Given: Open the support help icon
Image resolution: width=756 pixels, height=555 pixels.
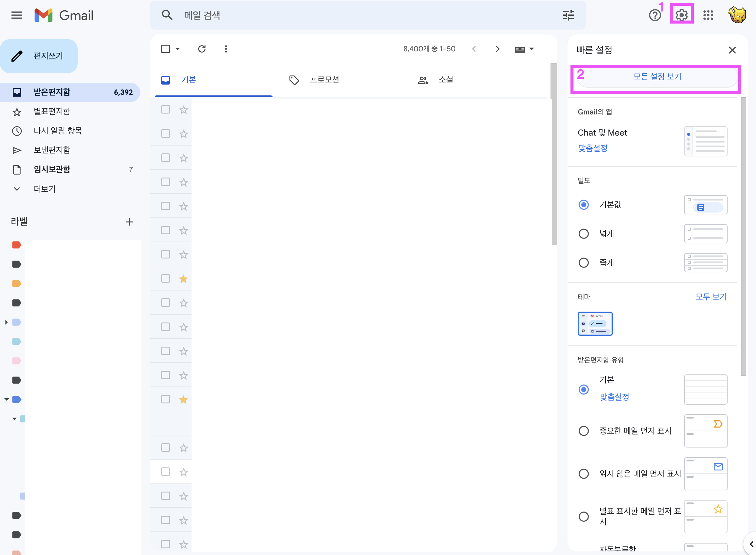Looking at the screenshot, I should coord(654,15).
